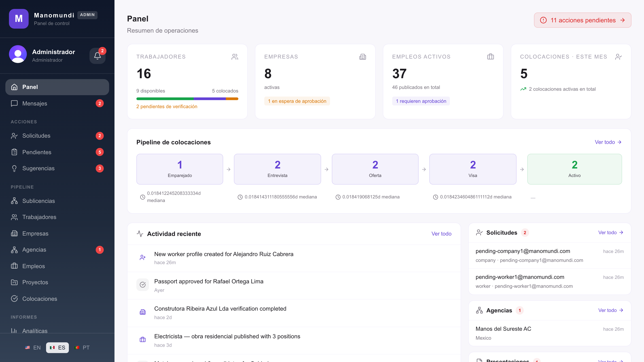The width and height of the screenshot is (644, 362).
Task: Switch language to EN
Action: tap(33, 347)
